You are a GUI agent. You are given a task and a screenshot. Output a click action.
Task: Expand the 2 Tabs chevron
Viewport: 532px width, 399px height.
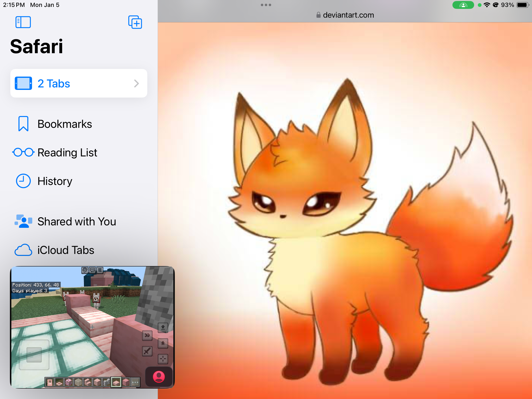click(x=136, y=83)
